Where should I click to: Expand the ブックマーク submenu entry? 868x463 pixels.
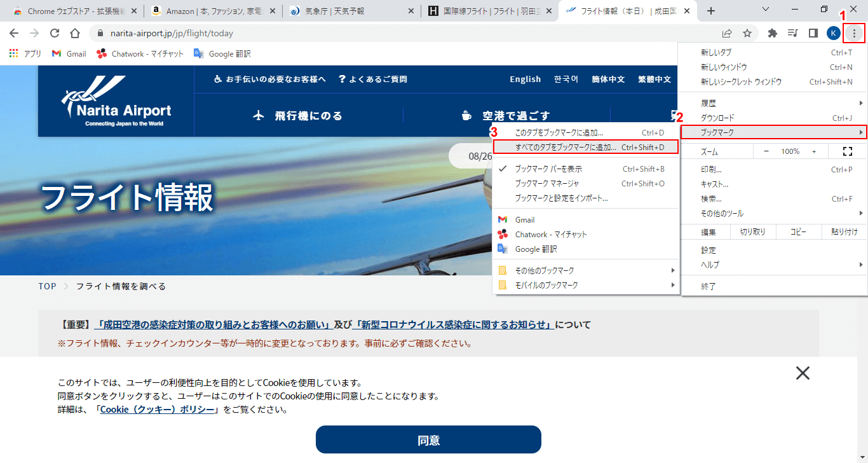coord(774,132)
